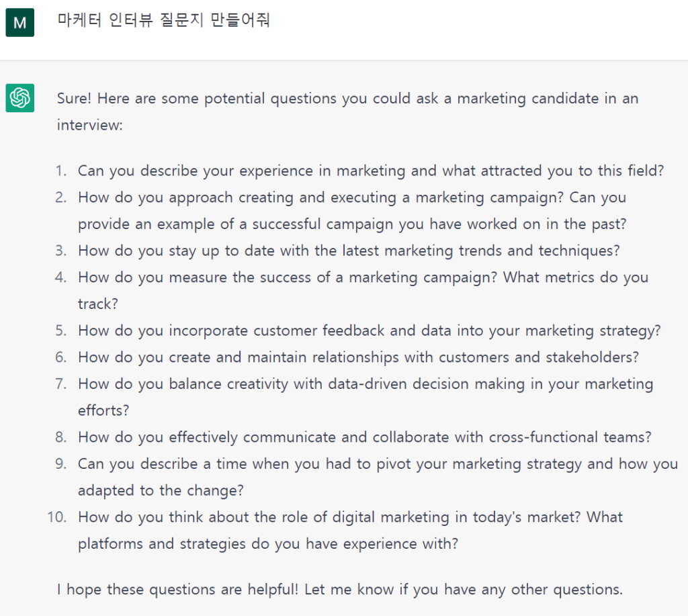This screenshot has height=616, width=688.
Task: Click the "Sure! Here are some potential questions" line
Action: pos(347,99)
